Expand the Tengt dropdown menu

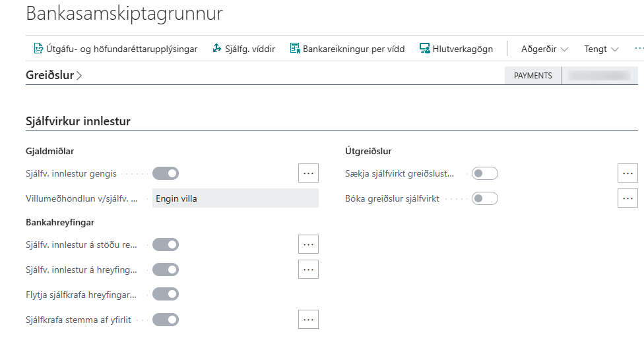coord(601,49)
